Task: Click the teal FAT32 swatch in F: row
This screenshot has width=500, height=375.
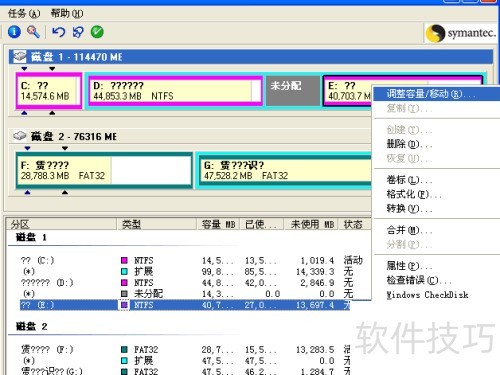Action: pyautogui.click(x=124, y=349)
